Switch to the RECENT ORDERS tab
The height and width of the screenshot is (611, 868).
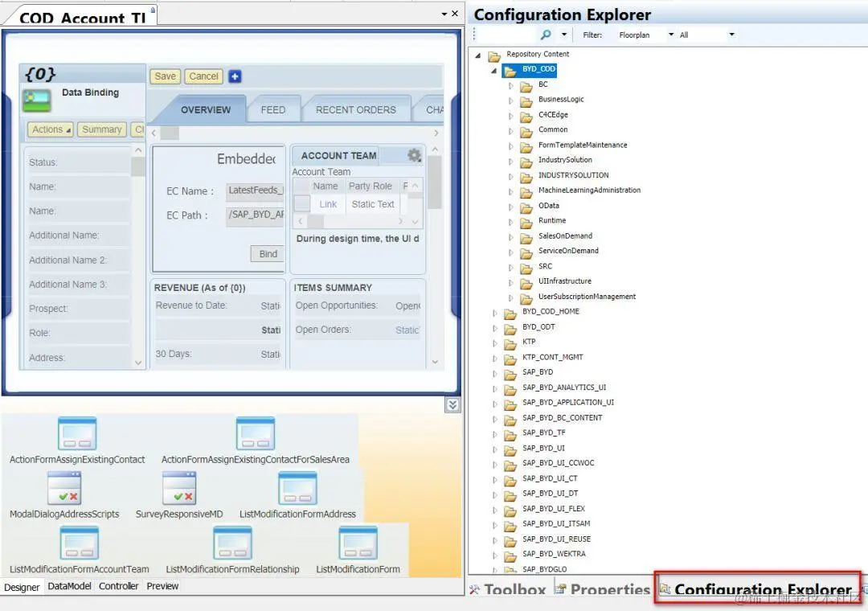click(x=355, y=109)
